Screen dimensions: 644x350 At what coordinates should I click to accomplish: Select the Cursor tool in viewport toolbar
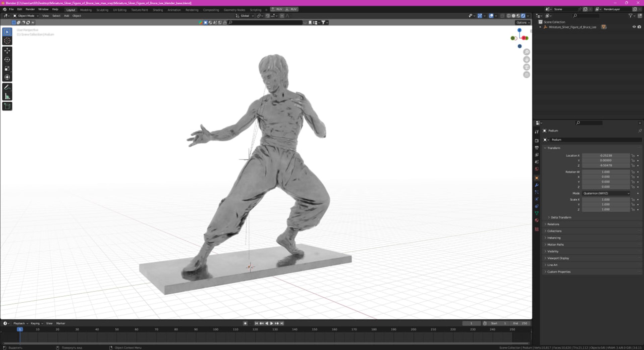(x=7, y=41)
